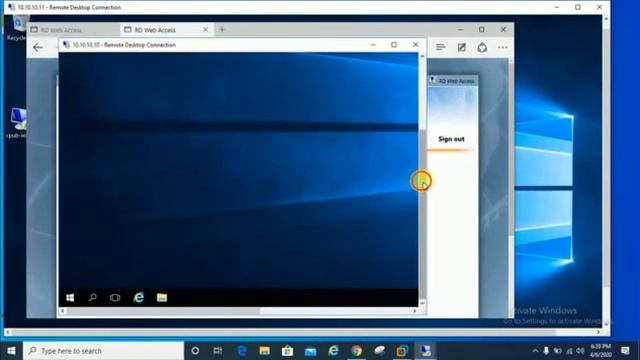The image size is (640, 360).
Task: Click the 10.10.10.11 window title bar icon
Action: pos(11,7)
